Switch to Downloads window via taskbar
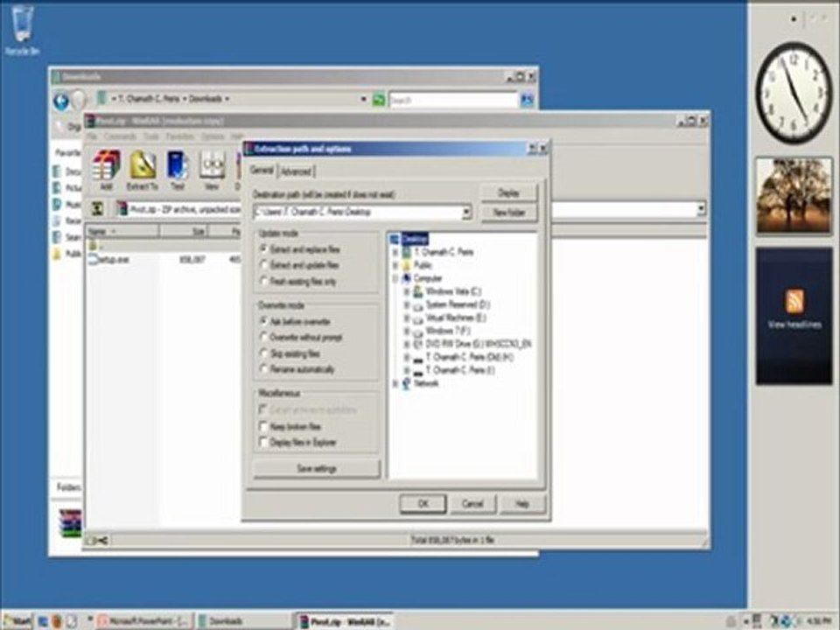This screenshot has width=840, height=630. pyautogui.click(x=243, y=621)
